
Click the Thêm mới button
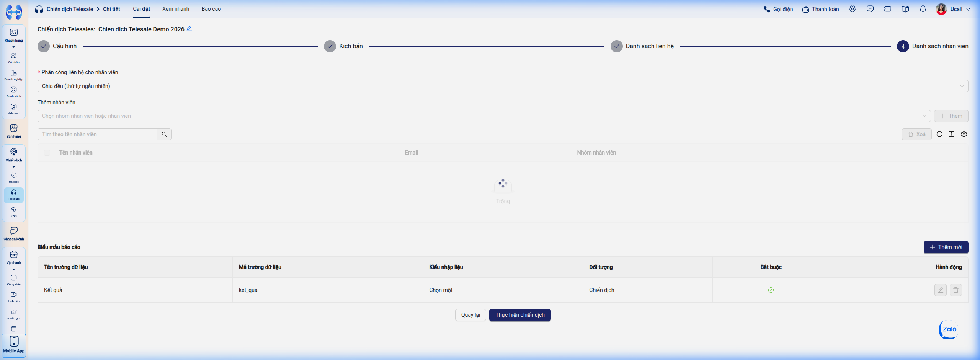pos(946,247)
